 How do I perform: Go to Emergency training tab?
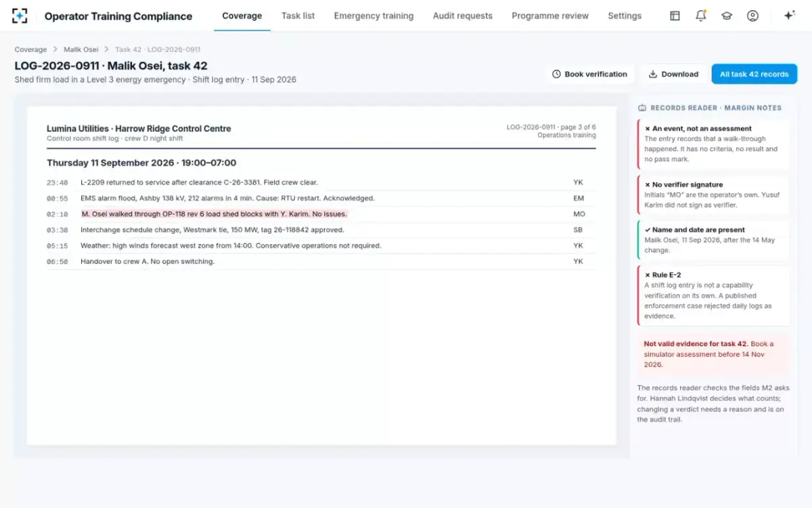(374, 16)
